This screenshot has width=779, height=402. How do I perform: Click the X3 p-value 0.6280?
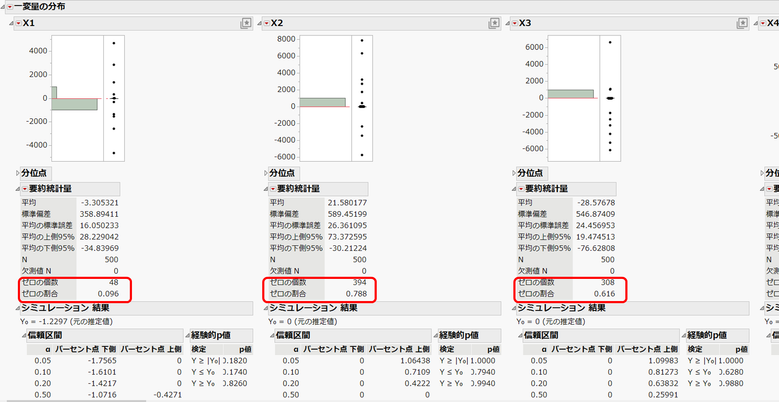tap(733, 372)
